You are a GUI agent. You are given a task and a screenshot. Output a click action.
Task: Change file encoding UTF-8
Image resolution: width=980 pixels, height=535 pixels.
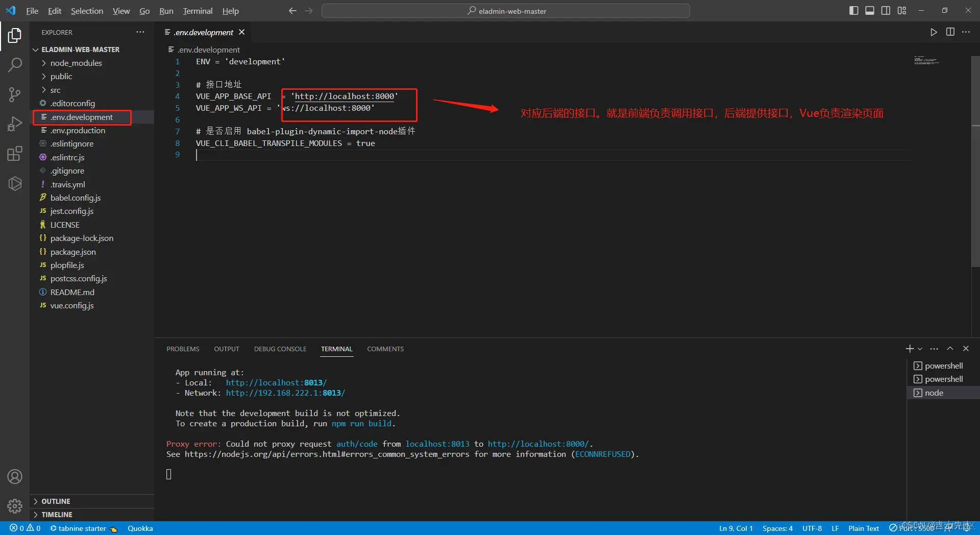(x=812, y=528)
